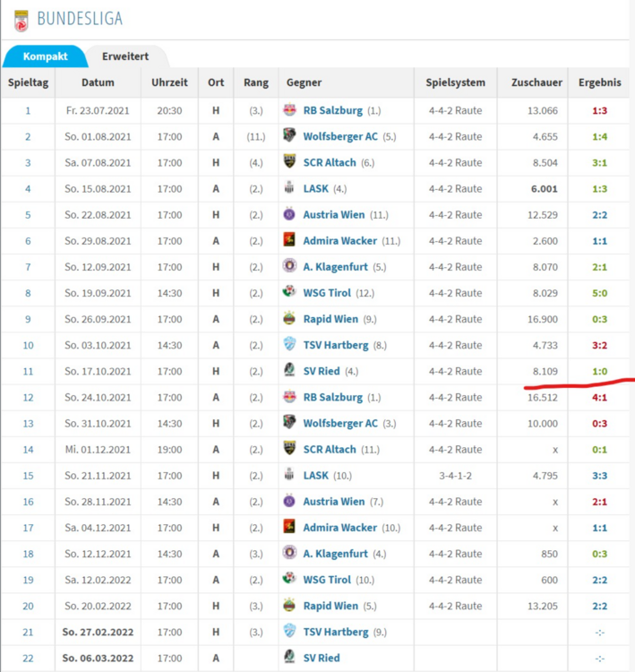The image size is (635, 672).
Task: Click the 3-4-1-2 formation cell
Action: point(456,476)
